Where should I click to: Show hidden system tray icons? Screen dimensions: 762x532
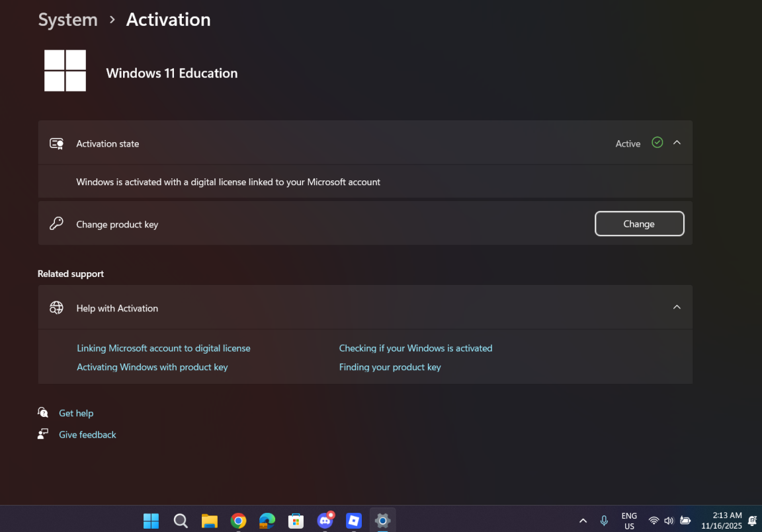coord(583,521)
